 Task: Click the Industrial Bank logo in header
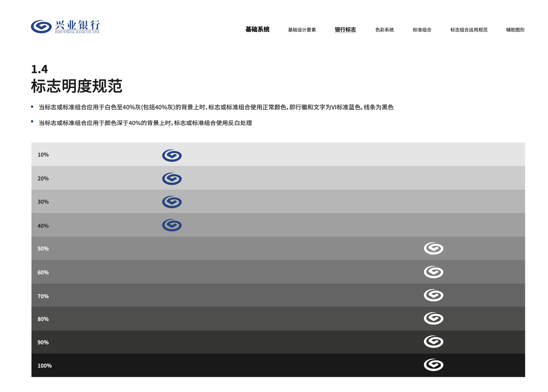pos(65,26)
